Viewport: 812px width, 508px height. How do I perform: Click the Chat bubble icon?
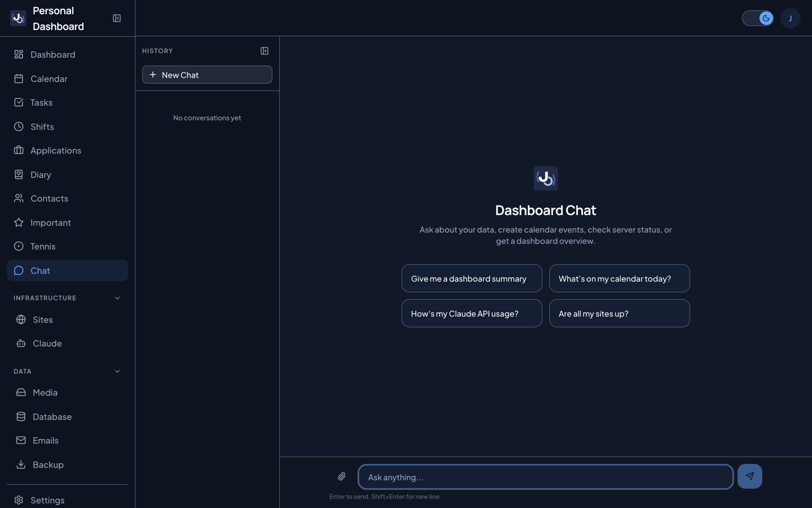coord(19,271)
